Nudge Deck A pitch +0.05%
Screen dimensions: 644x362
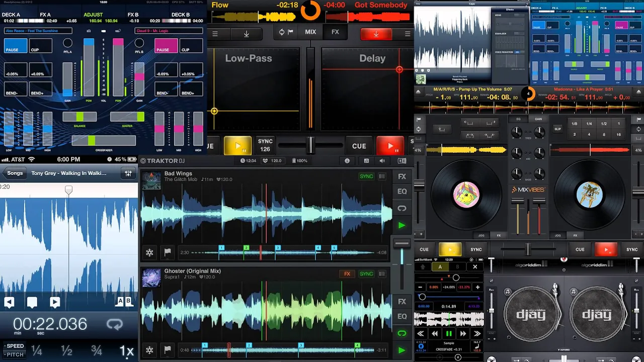point(41,70)
